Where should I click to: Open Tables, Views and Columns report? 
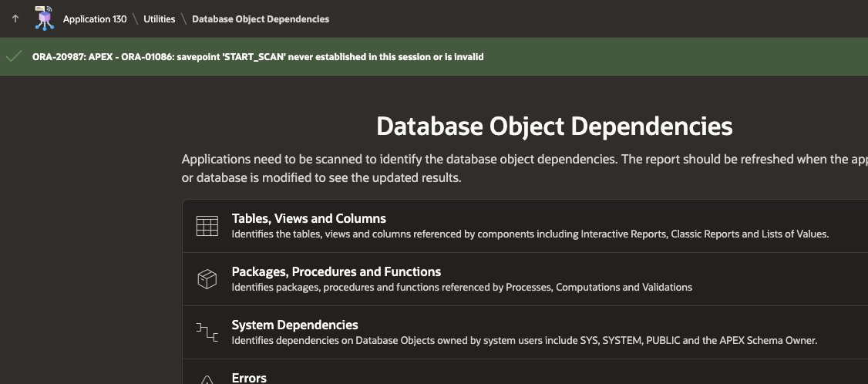[309, 218]
